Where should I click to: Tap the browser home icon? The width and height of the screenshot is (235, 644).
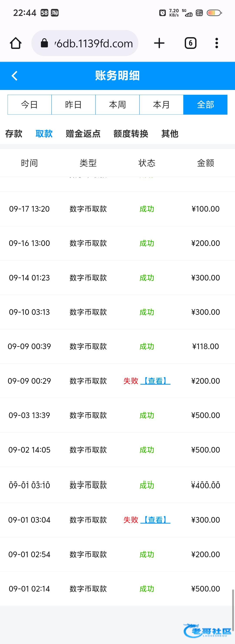(15, 43)
